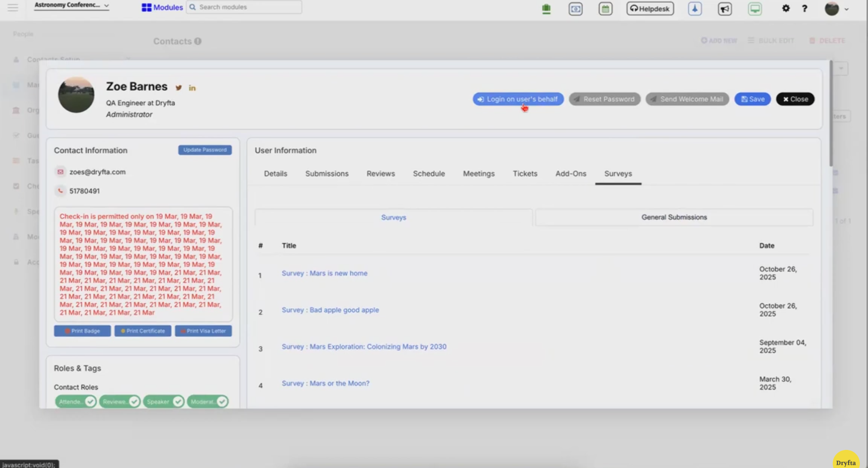Toggle the Speaker contact role
The image size is (868, 468).
178,401
